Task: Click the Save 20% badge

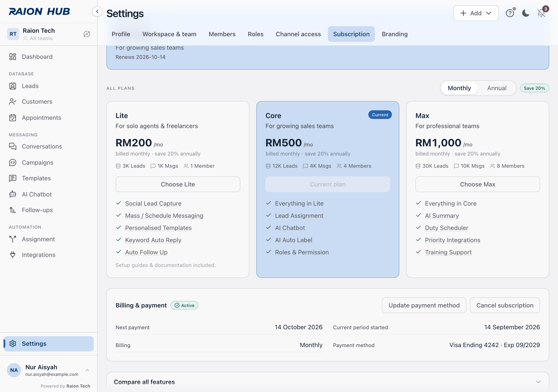Action: [x=534, y=88]
